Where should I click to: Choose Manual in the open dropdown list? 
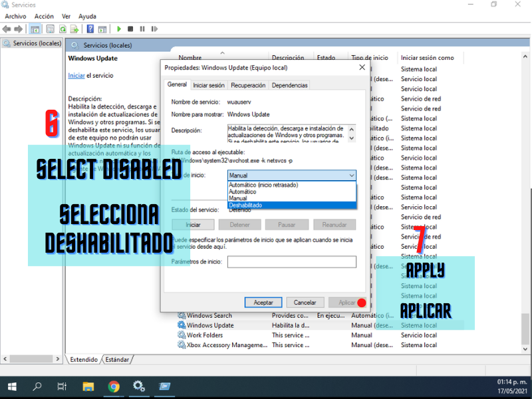(292, 198)
